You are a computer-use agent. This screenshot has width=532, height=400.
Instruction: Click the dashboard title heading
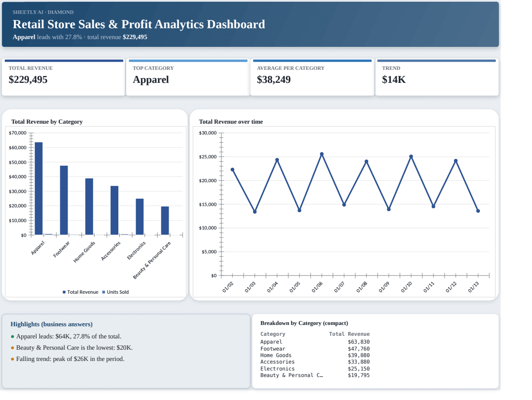point(139,24)
